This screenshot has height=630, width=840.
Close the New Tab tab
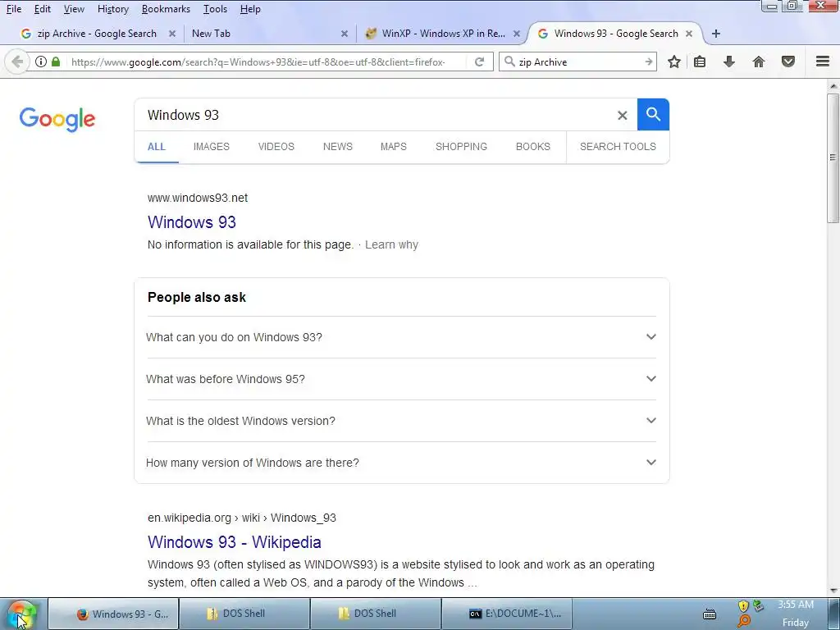click(345, 34)
